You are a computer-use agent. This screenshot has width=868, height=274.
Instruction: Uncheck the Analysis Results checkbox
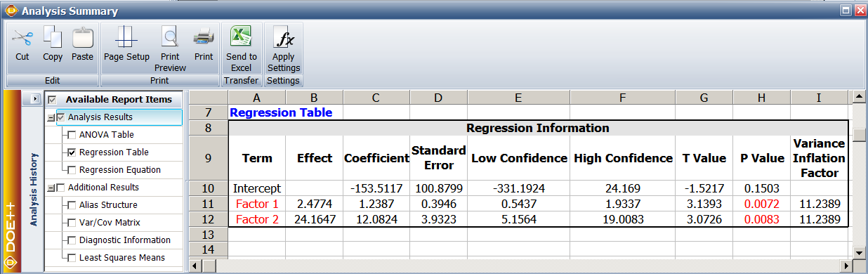click(60, 117)
